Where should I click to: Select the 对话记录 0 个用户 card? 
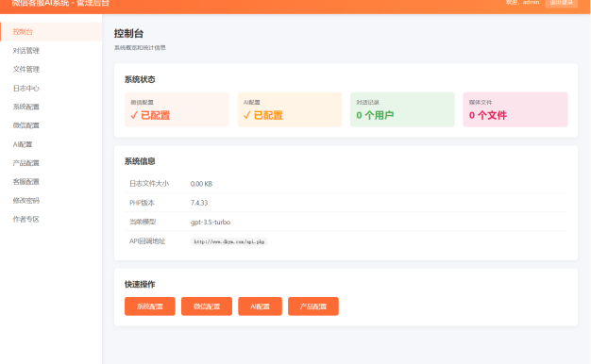click(x=402, y=109)
